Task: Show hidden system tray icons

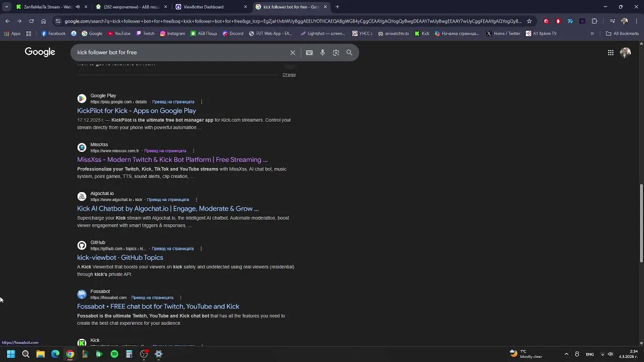Action: 566,354
